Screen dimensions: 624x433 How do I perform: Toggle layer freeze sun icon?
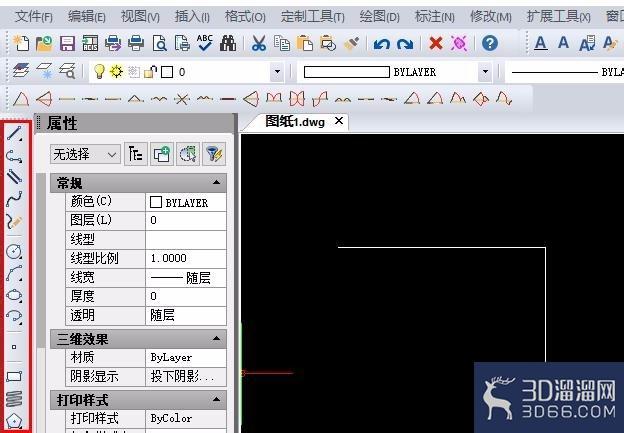pyautogui.click(x=117, y=72)
